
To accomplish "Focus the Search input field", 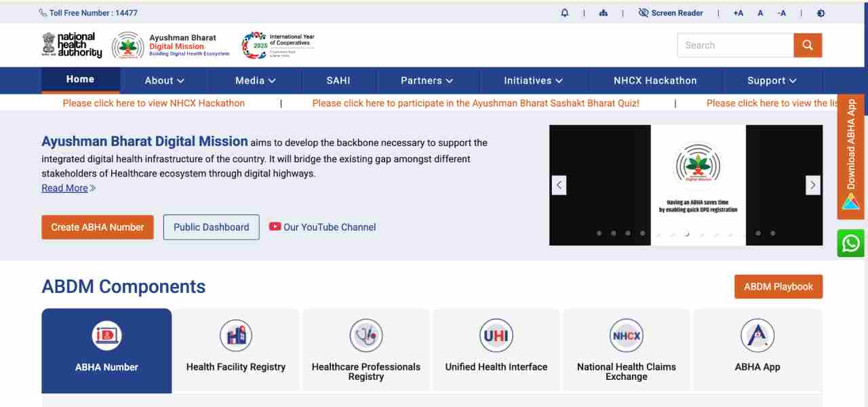I will [x=735, y=45].
